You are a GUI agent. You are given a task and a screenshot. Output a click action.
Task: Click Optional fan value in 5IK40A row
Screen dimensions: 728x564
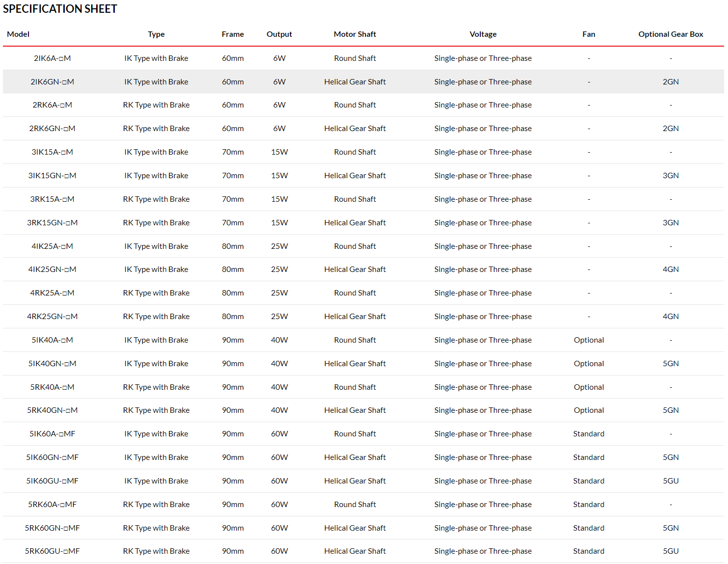[589, 340]
